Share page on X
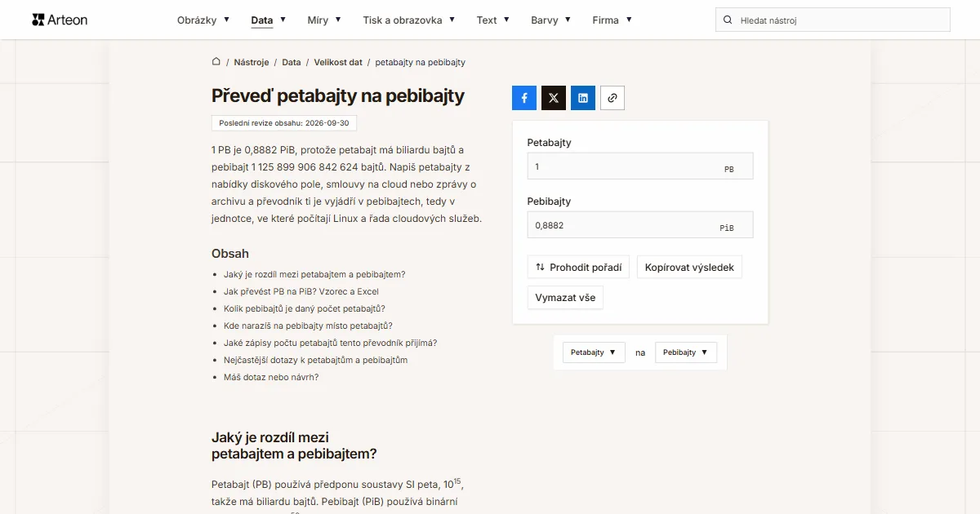The image size is (980, 514). point(554,98)
